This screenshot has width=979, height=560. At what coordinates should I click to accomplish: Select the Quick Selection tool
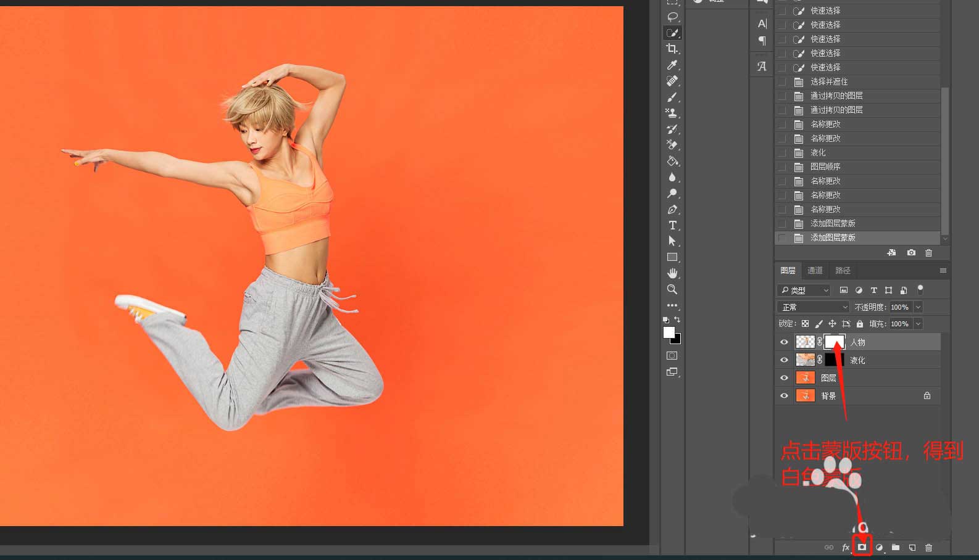[x=672, y=33]
